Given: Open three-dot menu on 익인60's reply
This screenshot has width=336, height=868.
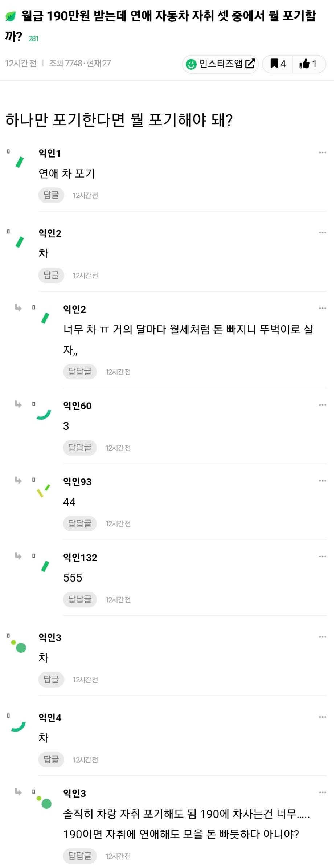Looking at the screenshot, I should 322,405.
